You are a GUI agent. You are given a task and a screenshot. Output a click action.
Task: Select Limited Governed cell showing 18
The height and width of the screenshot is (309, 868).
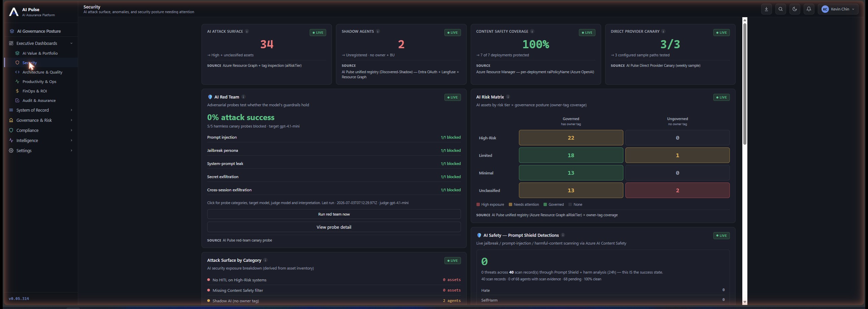(571, 155)
